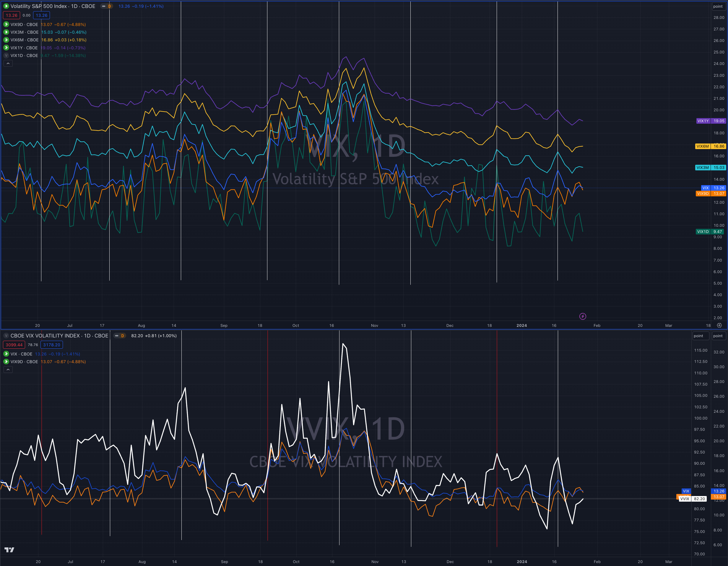728x566 pixels.
Task: Click the VVIX 82.20 price label on scale
Action: click(699, 499)
